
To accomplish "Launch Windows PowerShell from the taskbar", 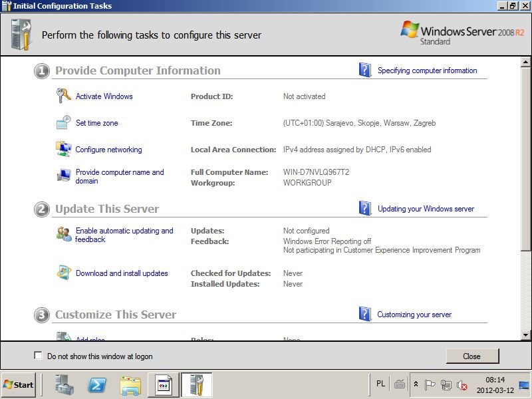I will click(97, 385).
